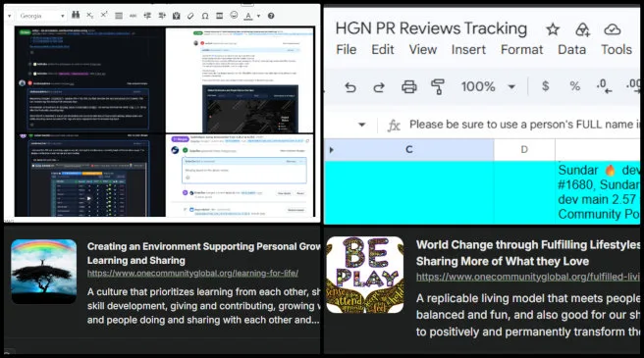Click the Move to folder icon in Sheets

[x=582, y=29]
